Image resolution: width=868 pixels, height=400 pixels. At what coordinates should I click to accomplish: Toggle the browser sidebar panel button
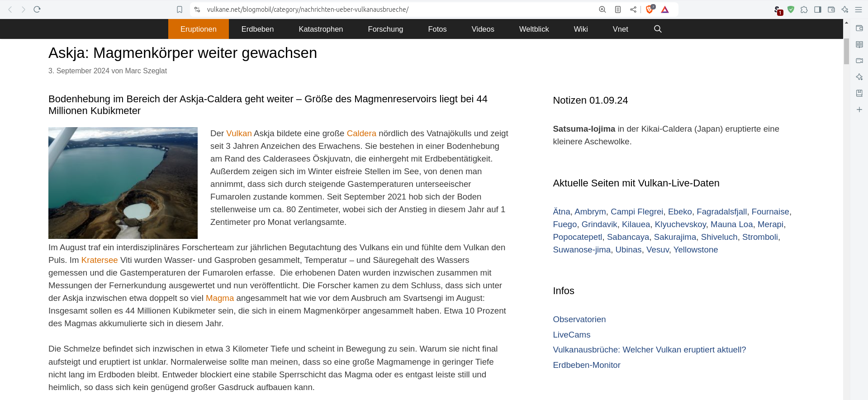(x=818, y=10)
